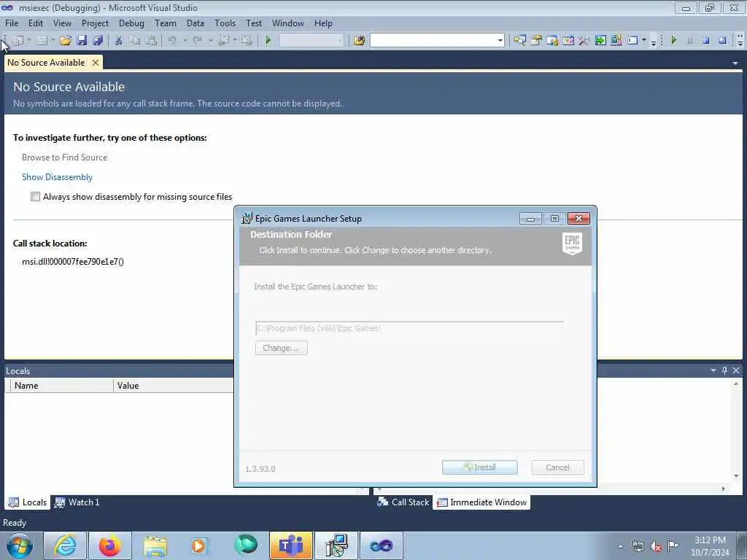747x560 pixels.
Task: Click the Toolbox crossed-tools icon
Action: pos(584,41)
